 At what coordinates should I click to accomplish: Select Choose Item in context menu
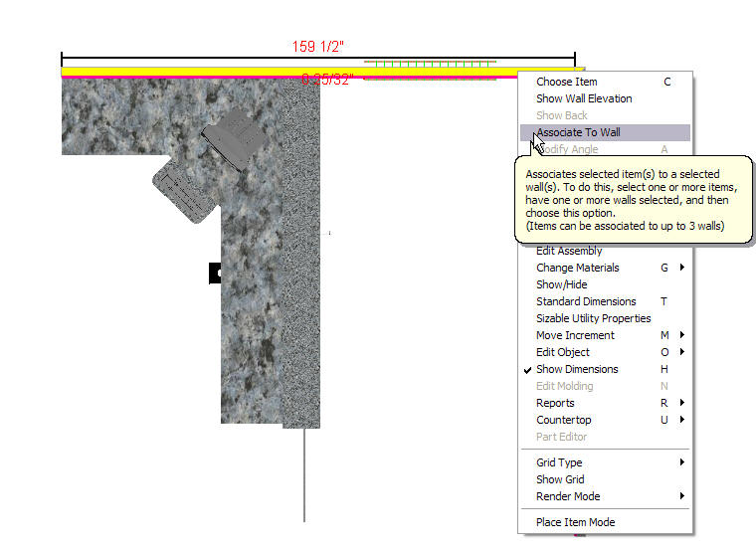pyautogui.click(x=605, y=82)
